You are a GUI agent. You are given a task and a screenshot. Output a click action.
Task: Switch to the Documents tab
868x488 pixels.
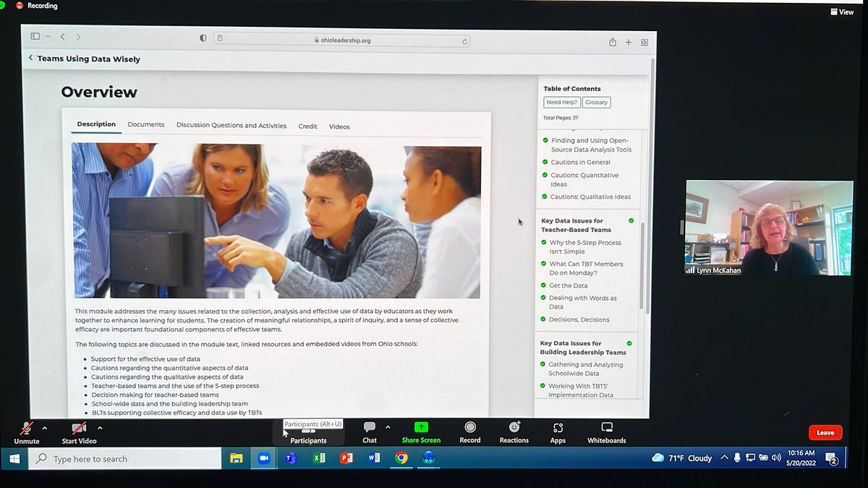coord(146,124)
